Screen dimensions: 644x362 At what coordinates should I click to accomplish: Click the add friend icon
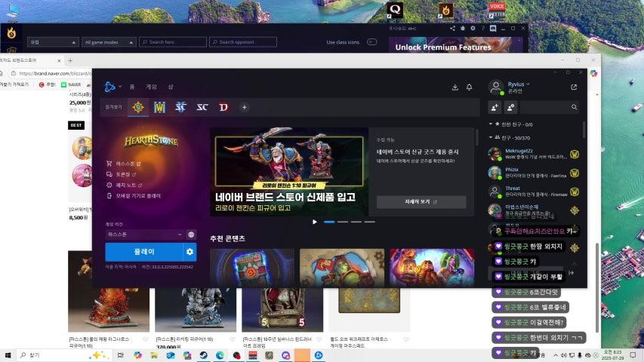[495, 107]
